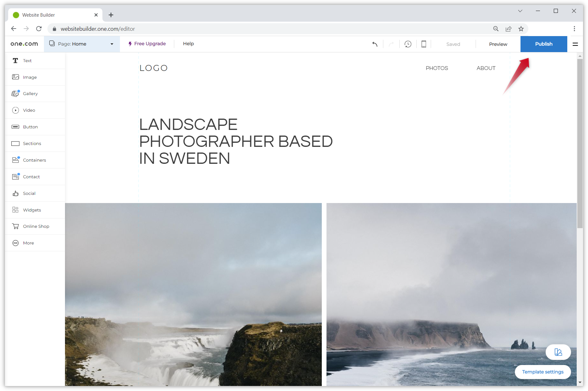588x391 pixels.
Task: Open the PHOTOS navigation item
Action: 437,68
